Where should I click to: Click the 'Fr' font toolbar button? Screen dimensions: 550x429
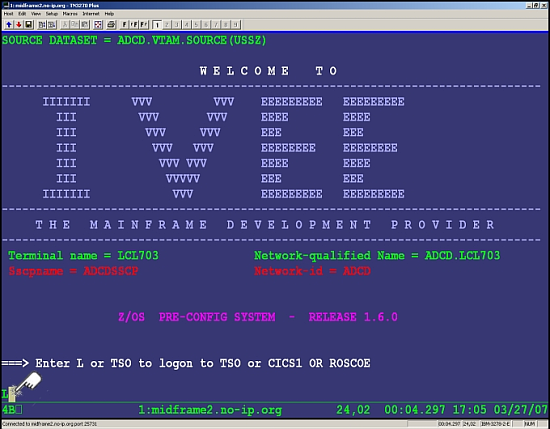[x=144, y=25]
